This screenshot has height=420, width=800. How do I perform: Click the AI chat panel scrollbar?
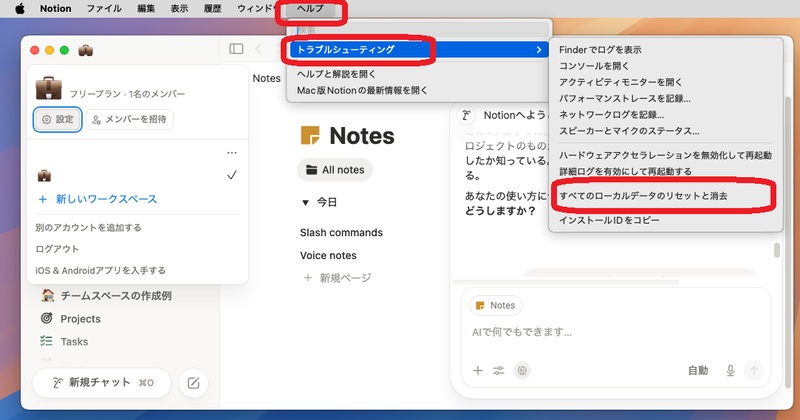pyautogui.click(x=777, y=250)
